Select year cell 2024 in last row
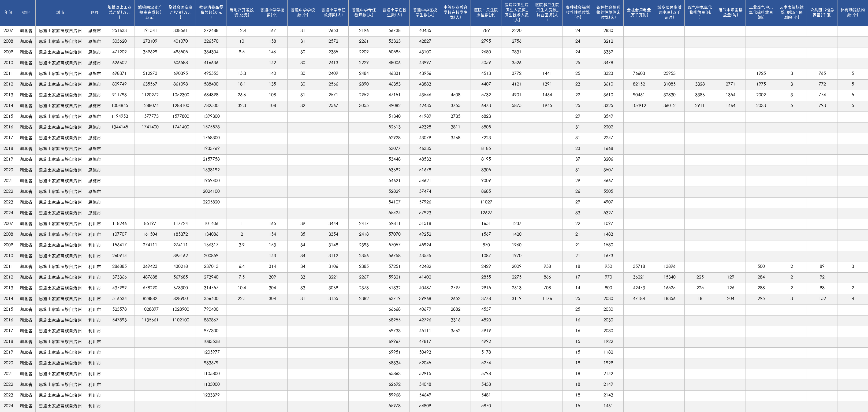The height and width of the screenshot is (412, 868). pos(8,406)
